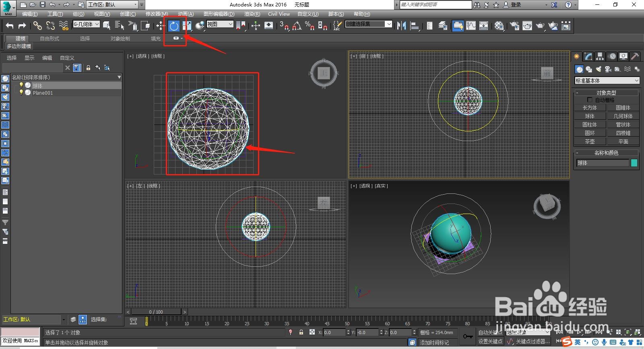Select the Select and Link tool
This screenshot has height=349, width=644.
(x=37, y=26)
